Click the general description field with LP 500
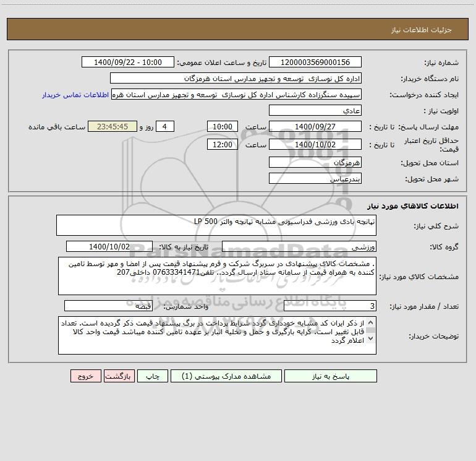The image size is (476, 461). pos(216,225)
